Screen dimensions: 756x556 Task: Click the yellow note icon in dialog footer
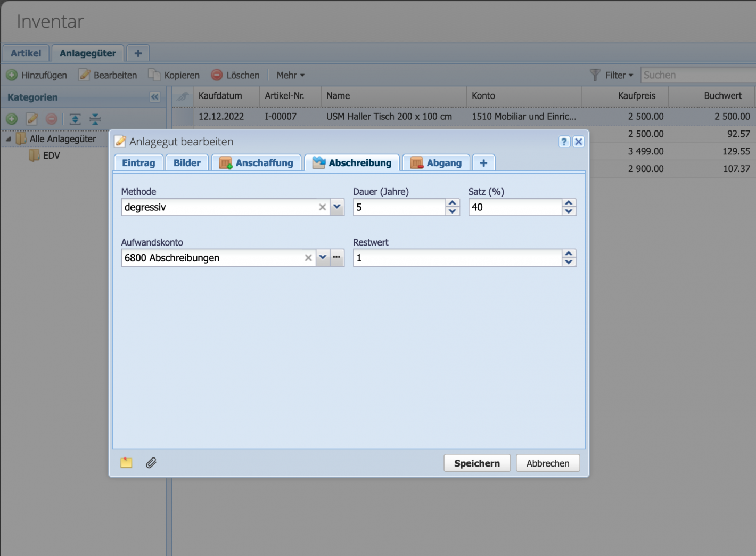[126, 463]
